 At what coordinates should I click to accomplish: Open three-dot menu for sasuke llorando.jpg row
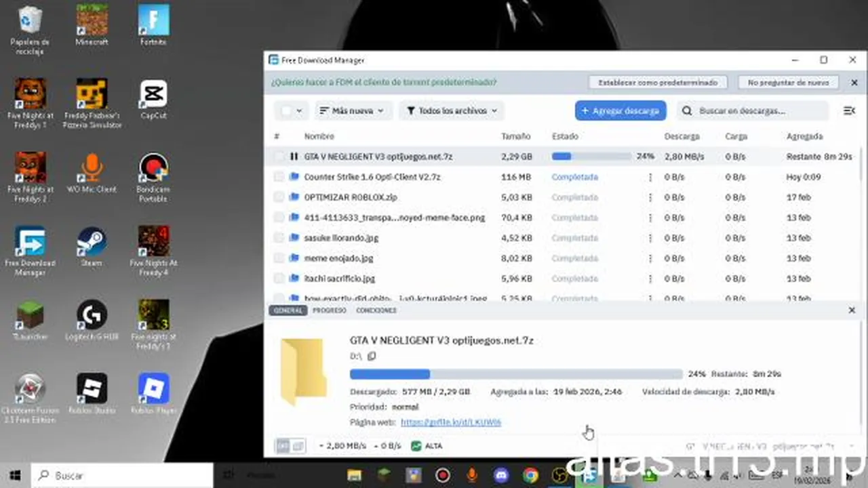650,238
